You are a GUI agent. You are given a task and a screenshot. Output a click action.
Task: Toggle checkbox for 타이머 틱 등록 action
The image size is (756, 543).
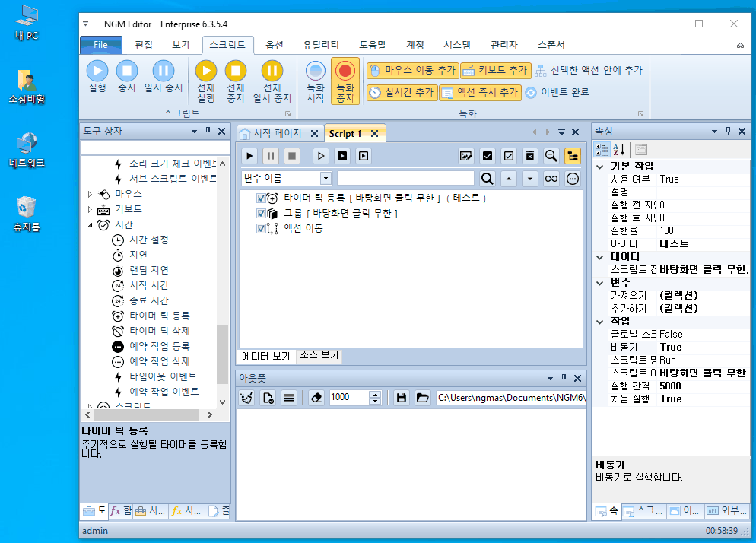click(x=261, y=198)
